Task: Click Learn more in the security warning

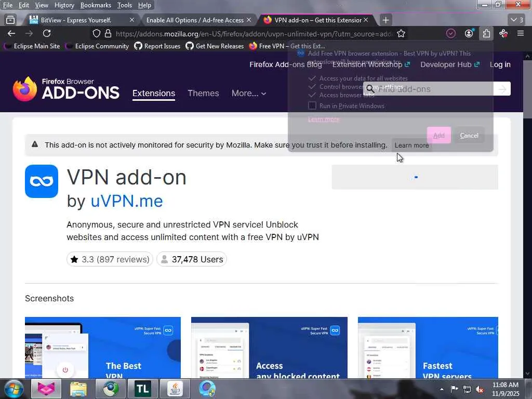Action: click(x=411, y=145)
